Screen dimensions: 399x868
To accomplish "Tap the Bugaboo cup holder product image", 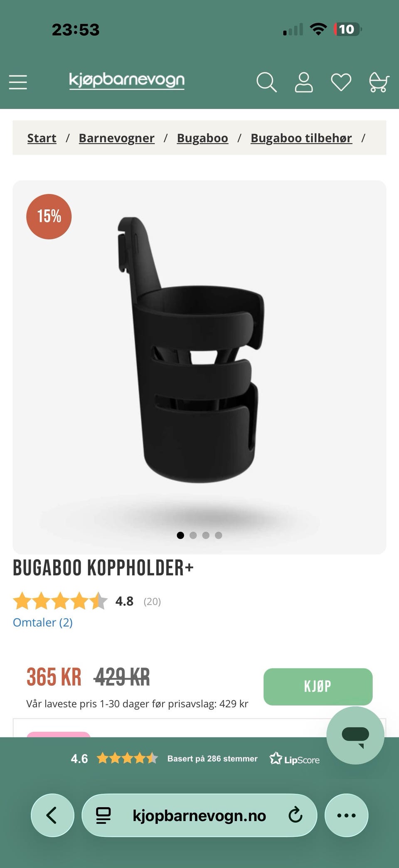I will coord(191,350).
